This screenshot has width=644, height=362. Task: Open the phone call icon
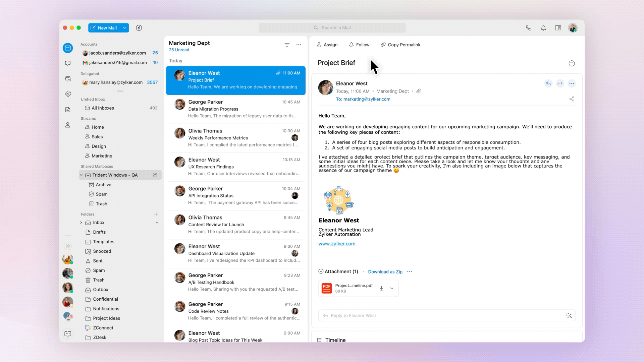[x=528, y=28]
